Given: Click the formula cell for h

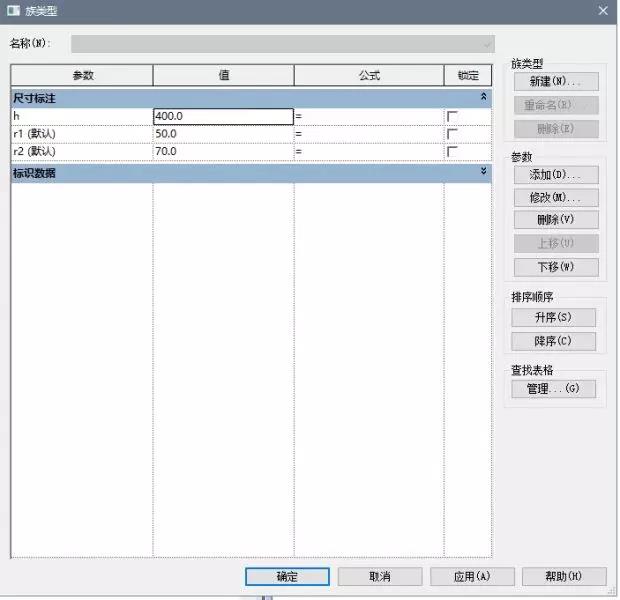Looking at the screenshot, I should 369,116.
